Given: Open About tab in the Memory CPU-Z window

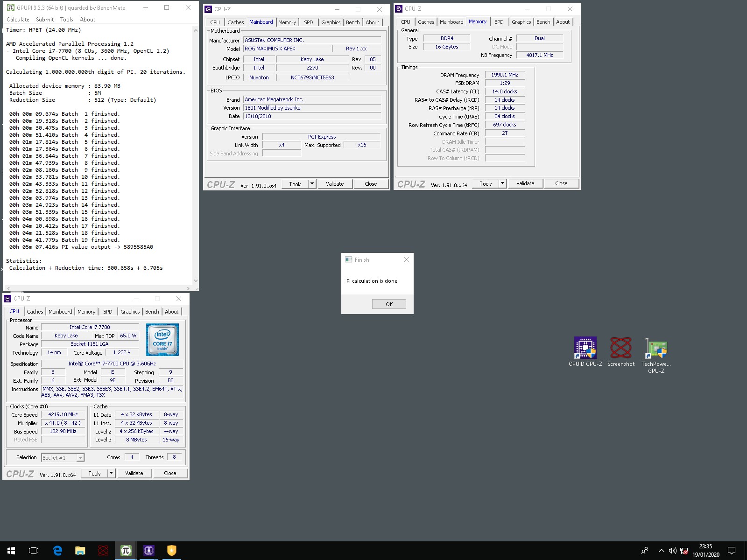Looking at the screenshot, I should click(563, 22).
